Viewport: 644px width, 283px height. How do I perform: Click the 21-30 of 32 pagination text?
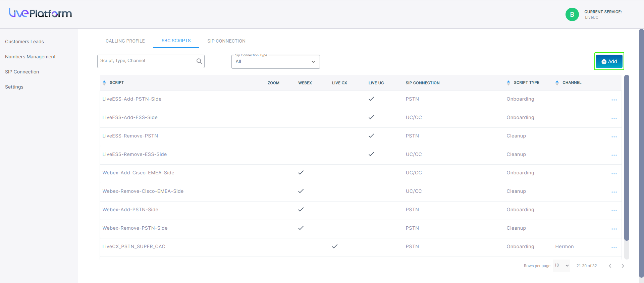pyautogui.click(x=587, y=266)
